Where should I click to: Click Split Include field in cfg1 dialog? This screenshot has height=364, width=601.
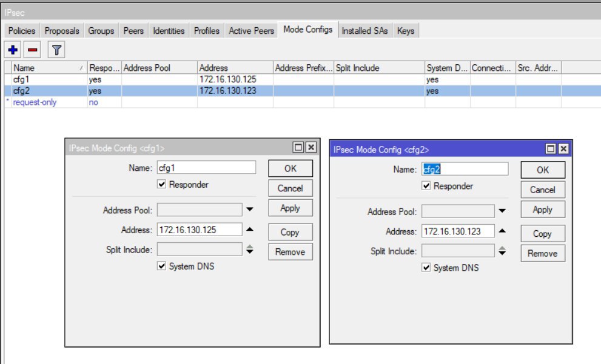coord(200,250)
